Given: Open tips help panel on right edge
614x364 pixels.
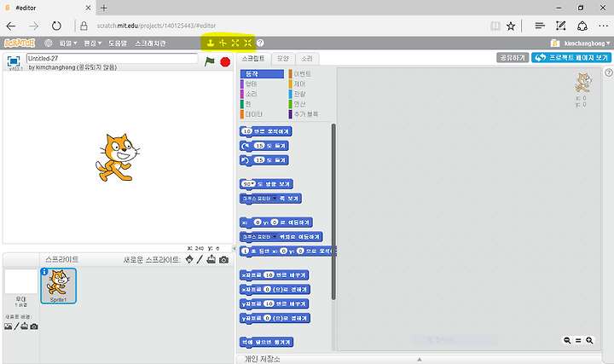Looking at the screenshot, I should coord(609,72).
